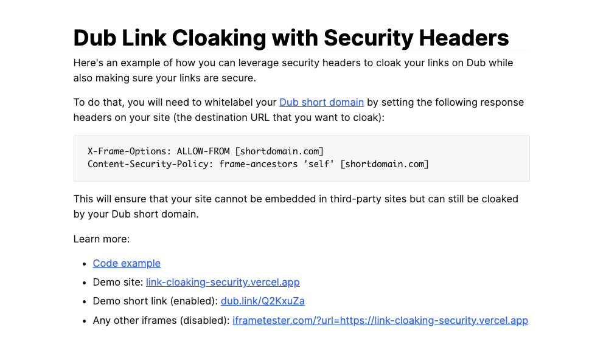Open the "Code example" link
The image size is (606, 364).
[x=127, y=263]
